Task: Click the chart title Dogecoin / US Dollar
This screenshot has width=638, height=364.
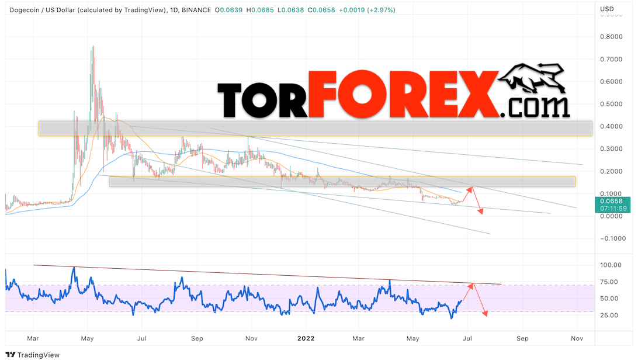Action: tap(42, 10)
